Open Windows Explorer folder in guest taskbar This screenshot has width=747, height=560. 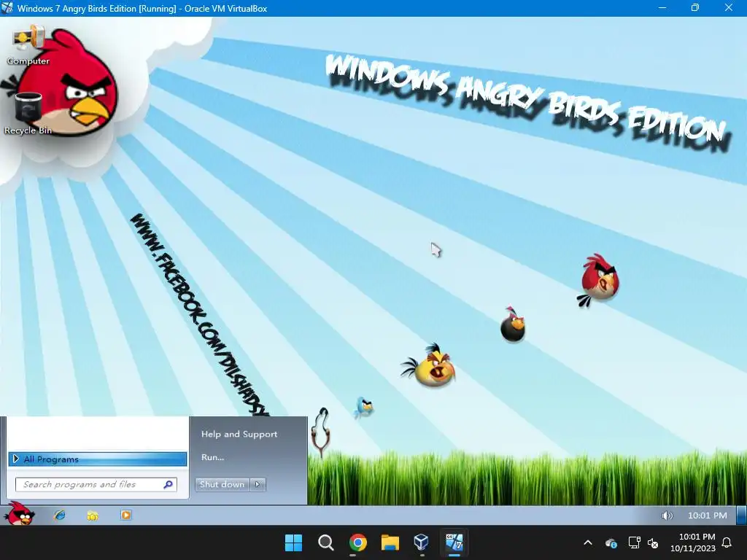[x=93, y=516]
